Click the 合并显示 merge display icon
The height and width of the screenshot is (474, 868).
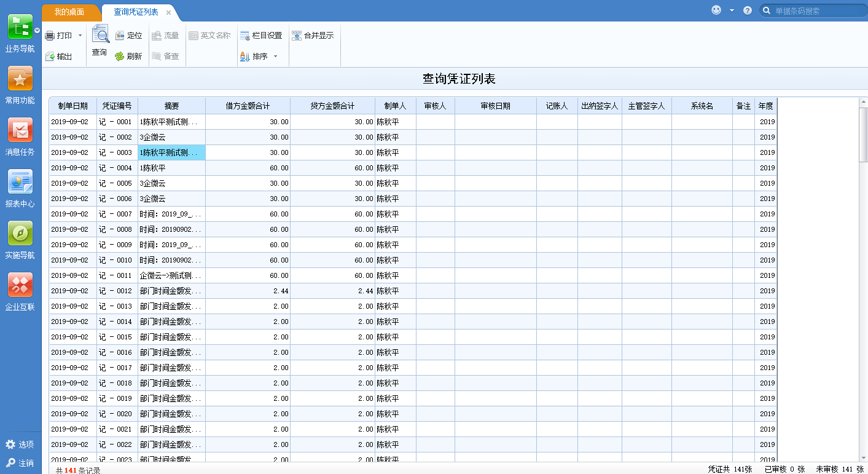click(313, 35)
